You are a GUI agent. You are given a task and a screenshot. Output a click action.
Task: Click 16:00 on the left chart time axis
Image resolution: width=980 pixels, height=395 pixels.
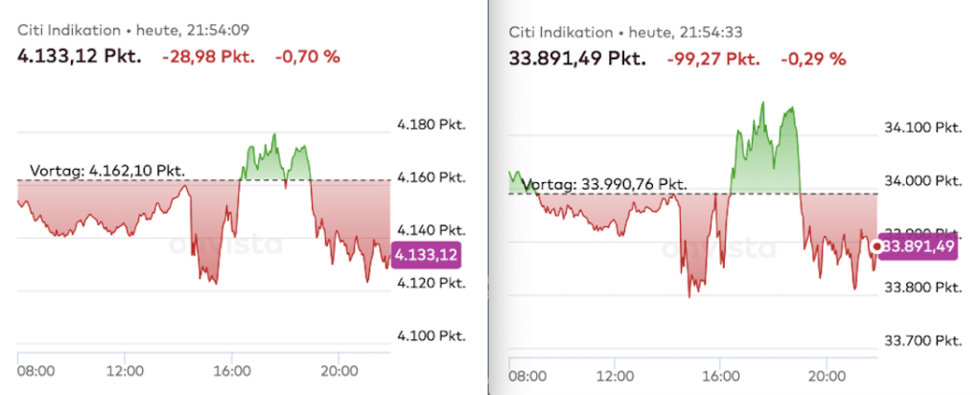tap(234, 371)
